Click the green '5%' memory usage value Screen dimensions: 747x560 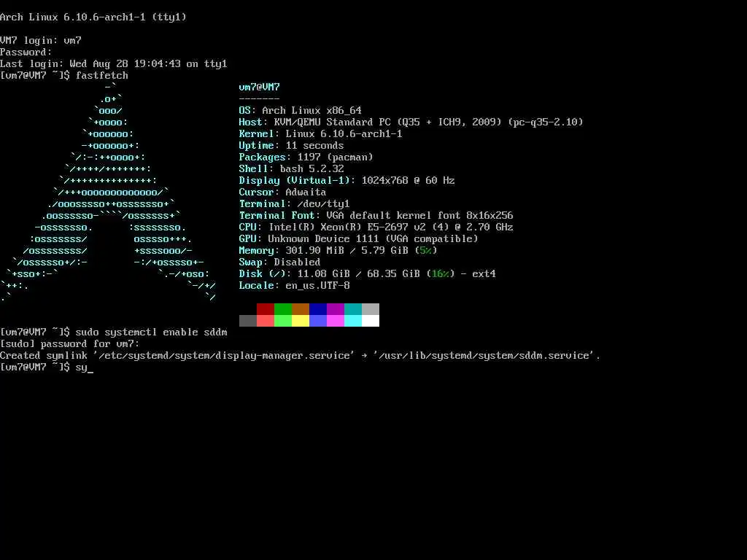point(426,251)
